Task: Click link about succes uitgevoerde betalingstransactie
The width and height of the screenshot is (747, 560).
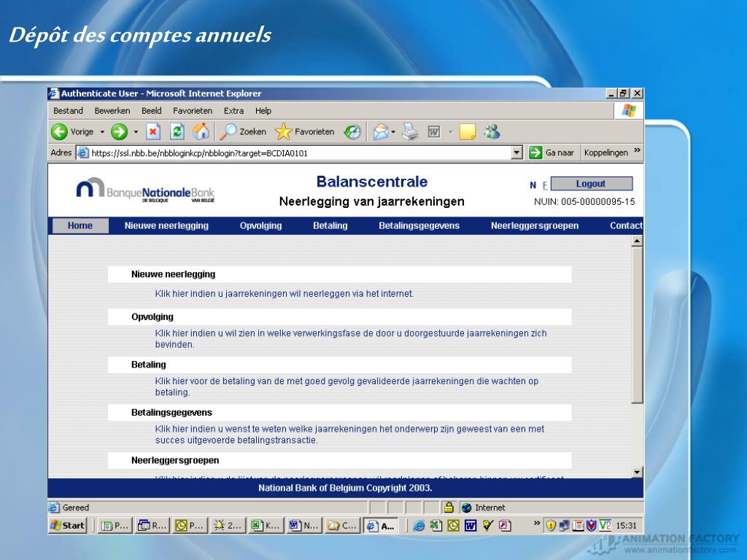Action: [x=349, y=435]
